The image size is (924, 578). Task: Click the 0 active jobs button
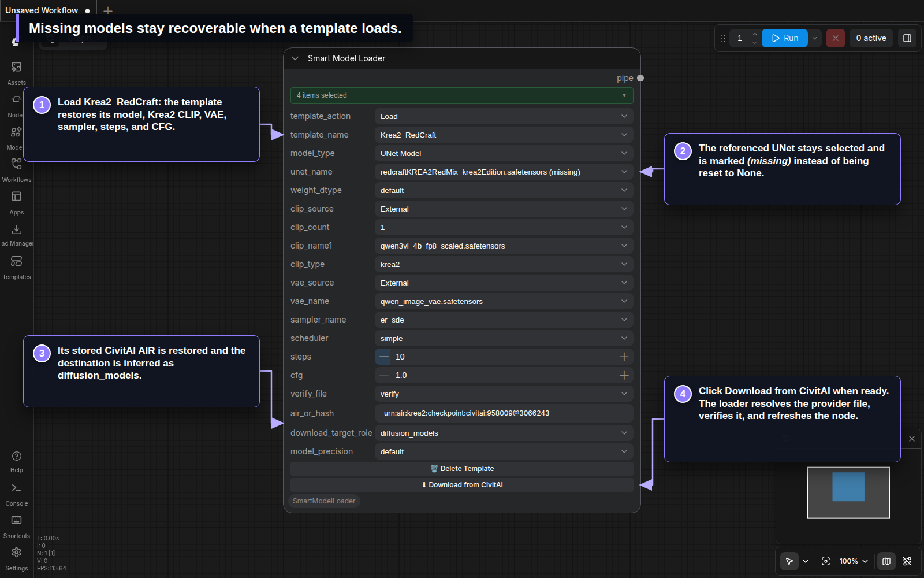point(871,38)
